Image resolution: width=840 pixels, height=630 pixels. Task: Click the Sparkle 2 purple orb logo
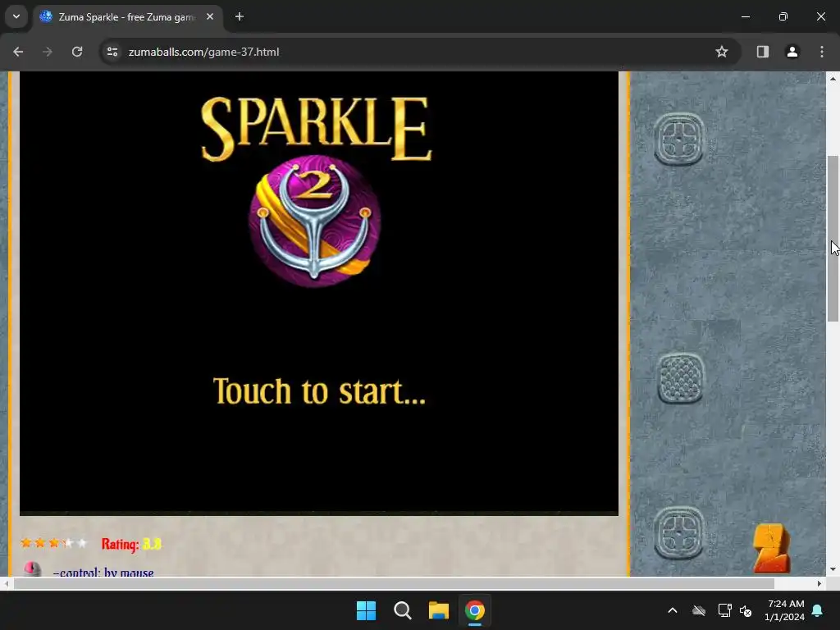click(x=315, y=221)
